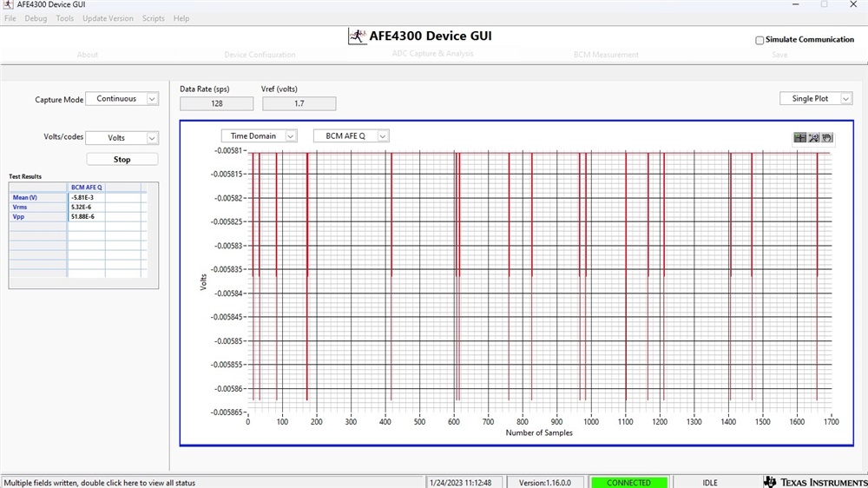
Task: Open the Update Version menu
Action: 108,18
